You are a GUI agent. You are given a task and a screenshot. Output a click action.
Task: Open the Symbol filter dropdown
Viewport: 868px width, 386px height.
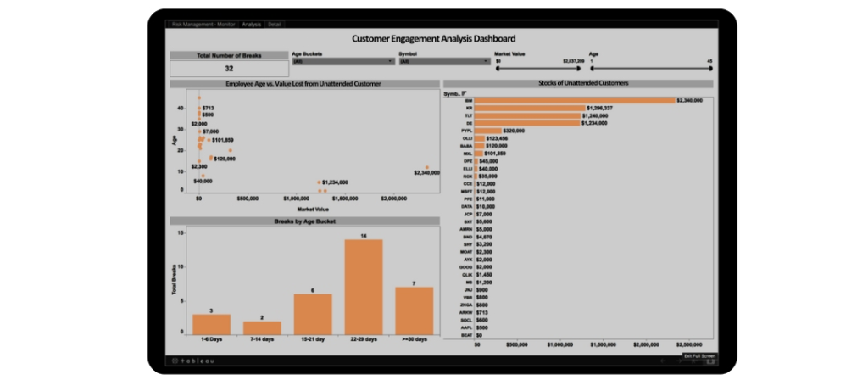pyautogui.click(x=485, y=61)
